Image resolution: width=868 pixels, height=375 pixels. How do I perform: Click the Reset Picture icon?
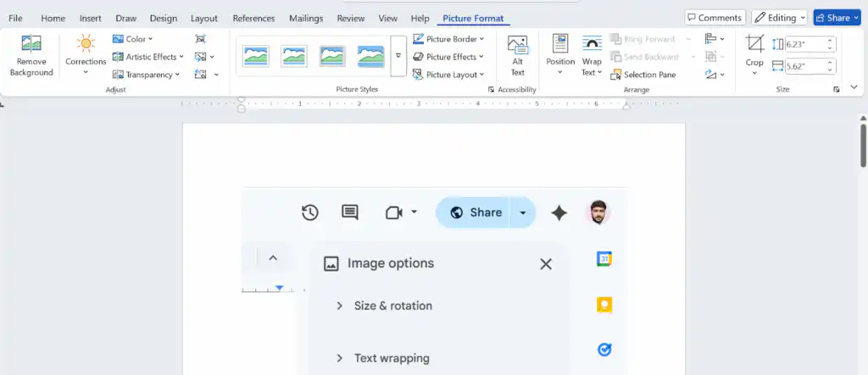tap(200, 74)
